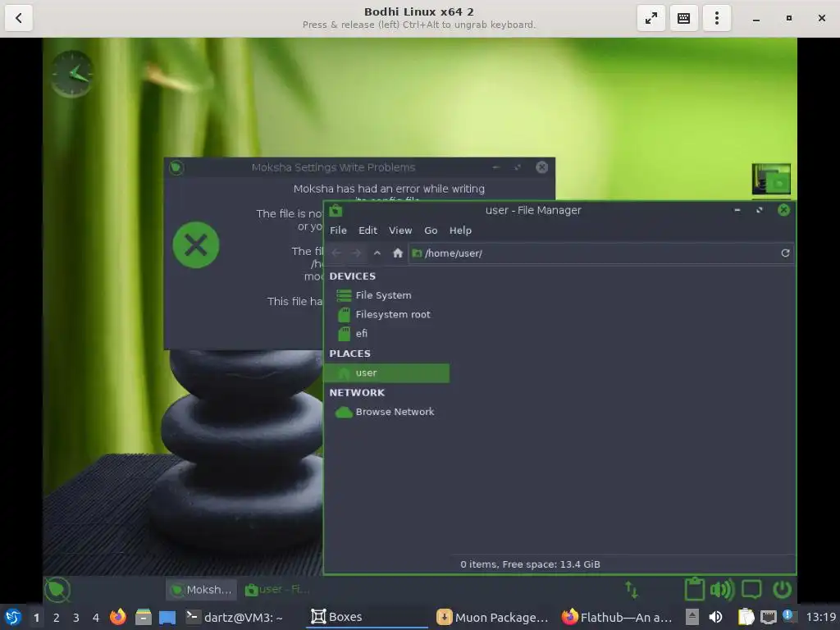Click the Moksha Settings dialog title icon
Viewport: 840px width, 630px height.
tap(176, 167)
